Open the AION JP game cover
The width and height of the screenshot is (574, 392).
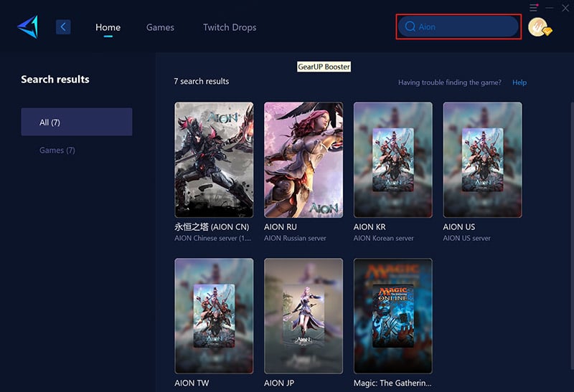(x=304, y=316)
